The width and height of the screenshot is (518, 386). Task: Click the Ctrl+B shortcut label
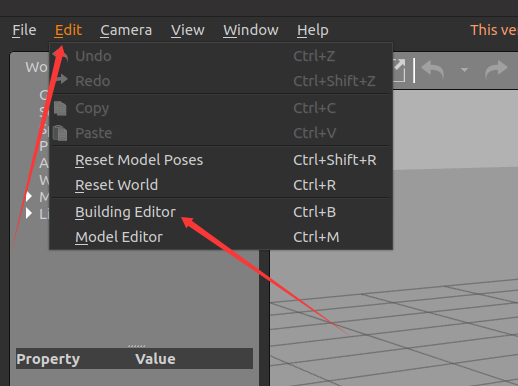[314, 212]
